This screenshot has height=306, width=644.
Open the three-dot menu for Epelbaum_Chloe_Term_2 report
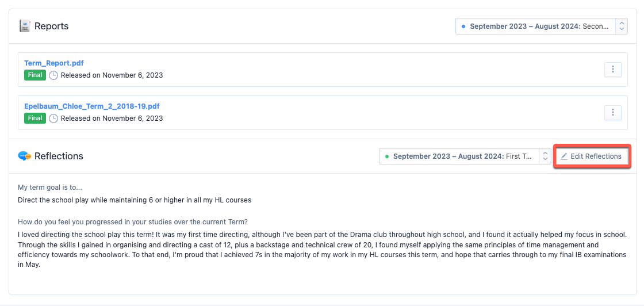coord(613,112)
